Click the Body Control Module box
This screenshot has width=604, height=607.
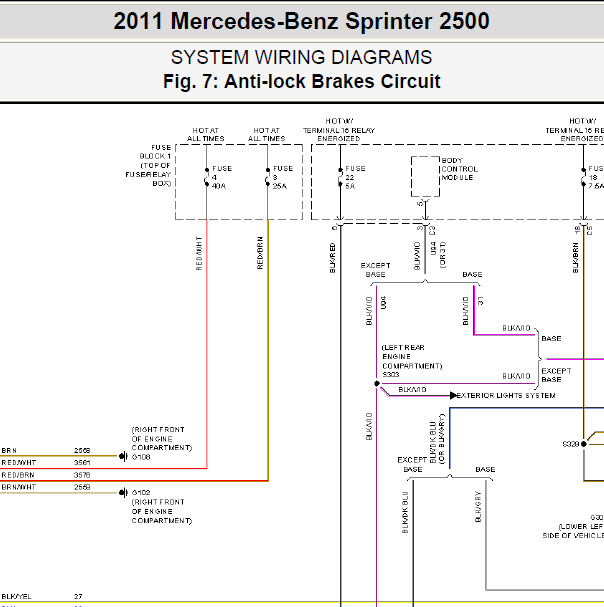426,176
